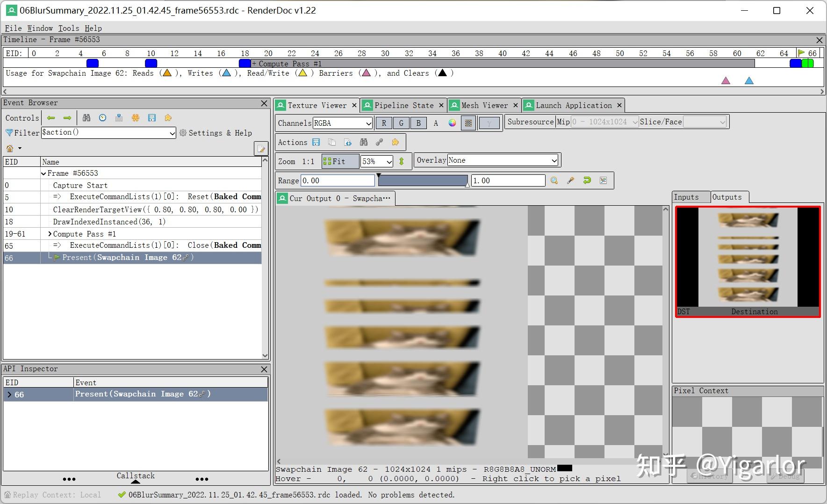
Task: Reset the range with the green undo arrow icon
Action: coord(587,180)
